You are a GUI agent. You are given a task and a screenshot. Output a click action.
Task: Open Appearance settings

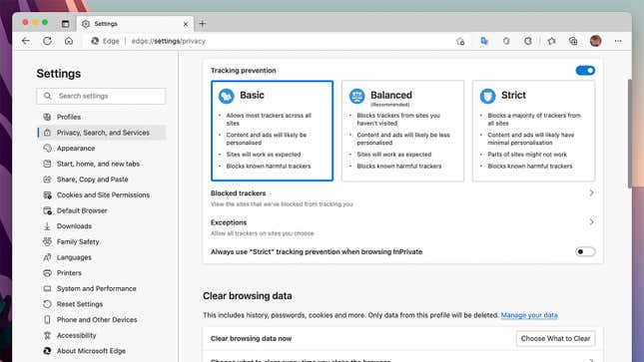click(x=102, y=149)
